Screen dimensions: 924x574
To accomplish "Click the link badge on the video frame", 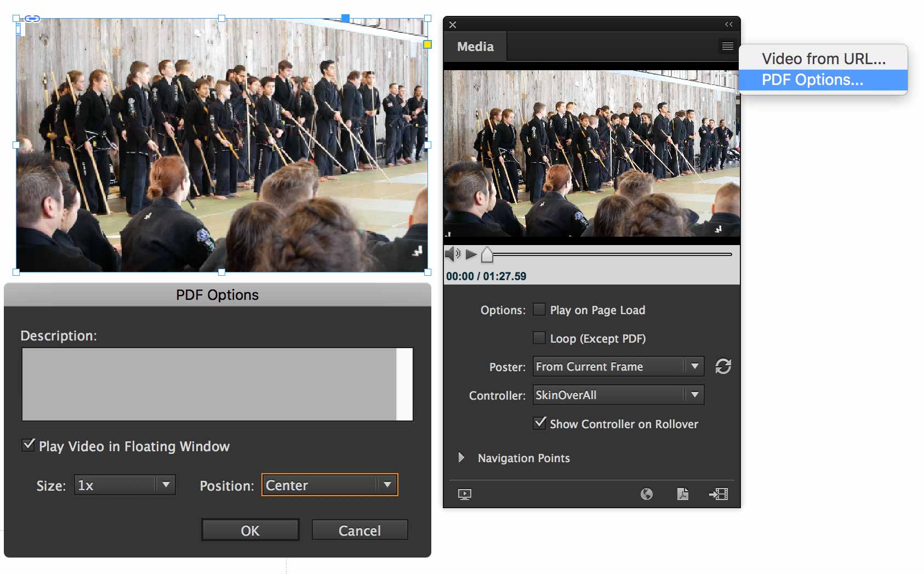I will 32,19.
